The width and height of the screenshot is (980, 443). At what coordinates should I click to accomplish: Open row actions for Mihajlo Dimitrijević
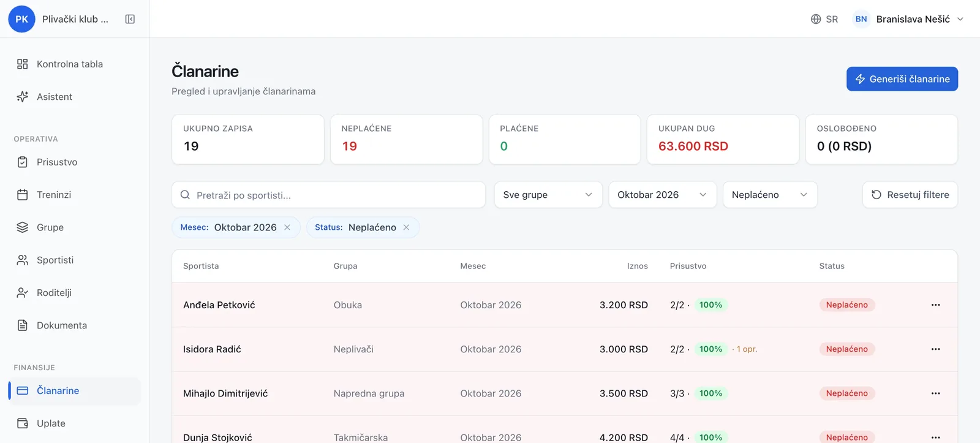pyautogui.click(x=935, y=393)
